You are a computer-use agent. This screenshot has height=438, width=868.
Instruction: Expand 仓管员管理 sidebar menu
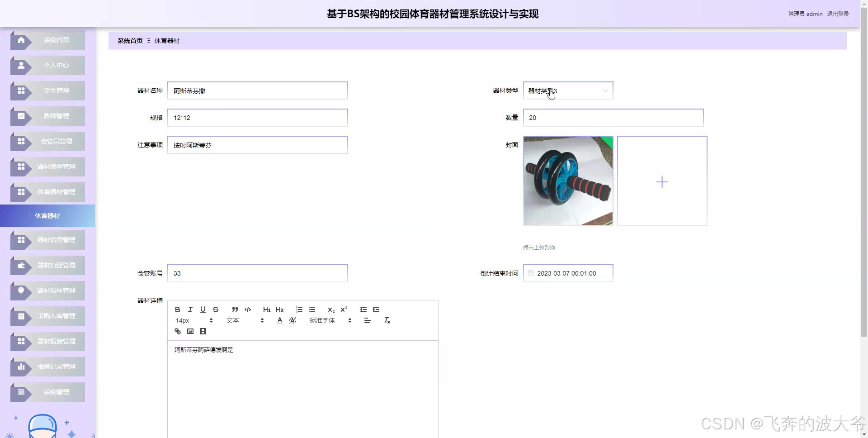(x=47, y=141)
